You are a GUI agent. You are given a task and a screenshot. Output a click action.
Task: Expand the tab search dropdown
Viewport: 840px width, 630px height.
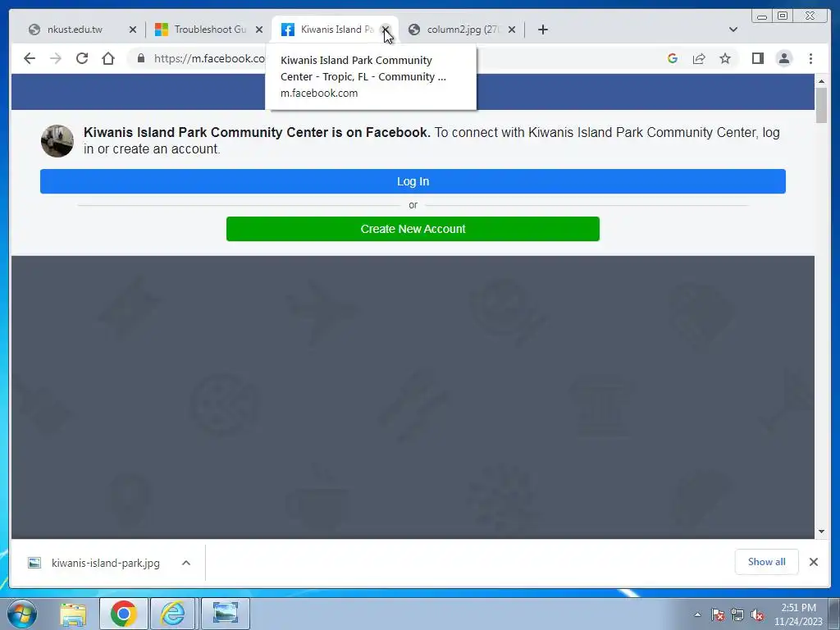[733, 30]
